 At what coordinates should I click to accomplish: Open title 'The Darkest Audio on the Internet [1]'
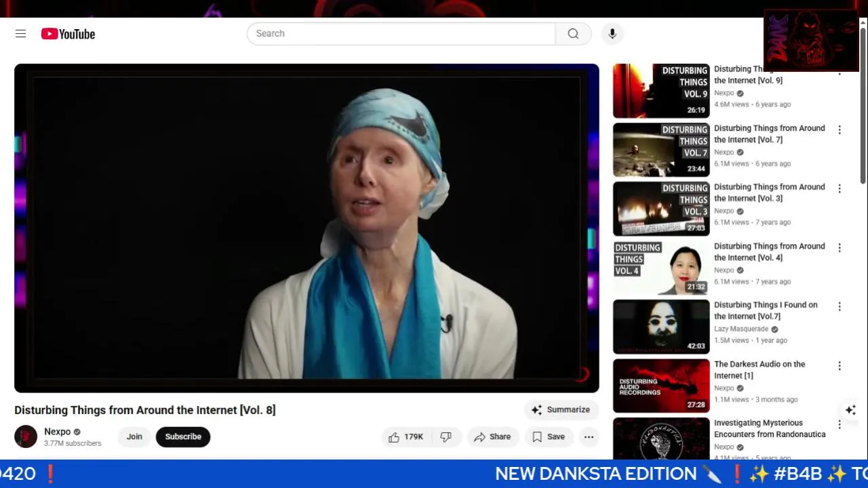[x=759, y=369]
